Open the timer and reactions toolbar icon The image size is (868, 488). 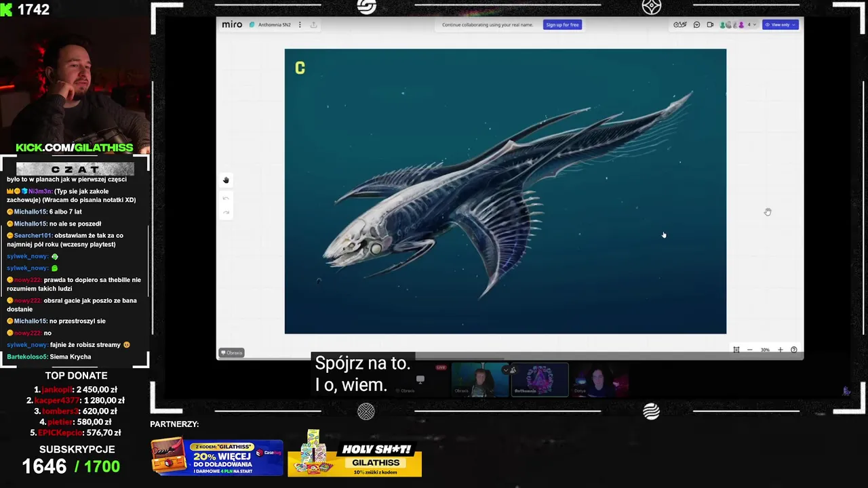[679, 24]
